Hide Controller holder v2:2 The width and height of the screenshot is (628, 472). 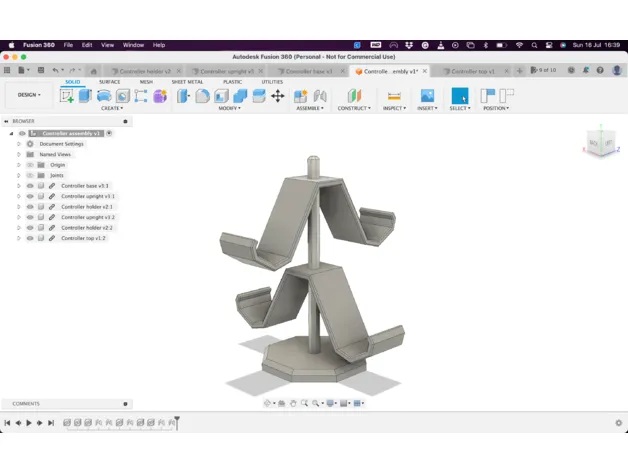coord(30,228)
